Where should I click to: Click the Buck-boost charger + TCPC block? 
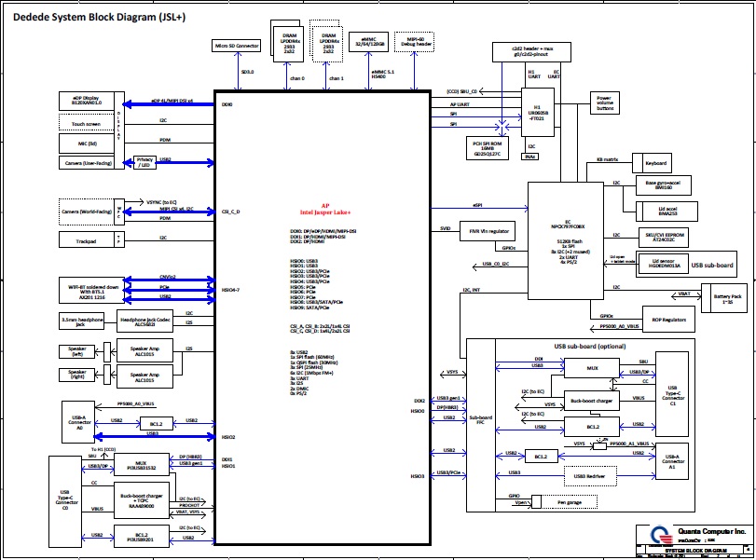[142, 500]
